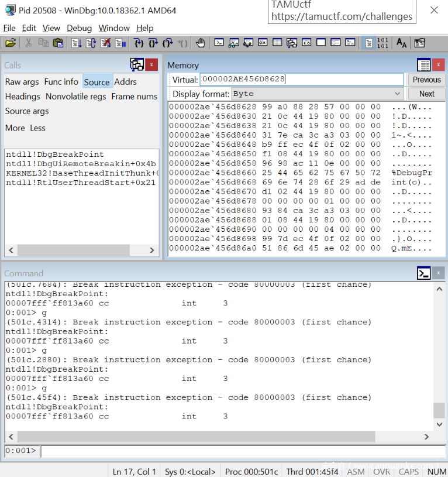448x477 pixels.
Task: Open the Debug menu
Action: tap(79, 28)
